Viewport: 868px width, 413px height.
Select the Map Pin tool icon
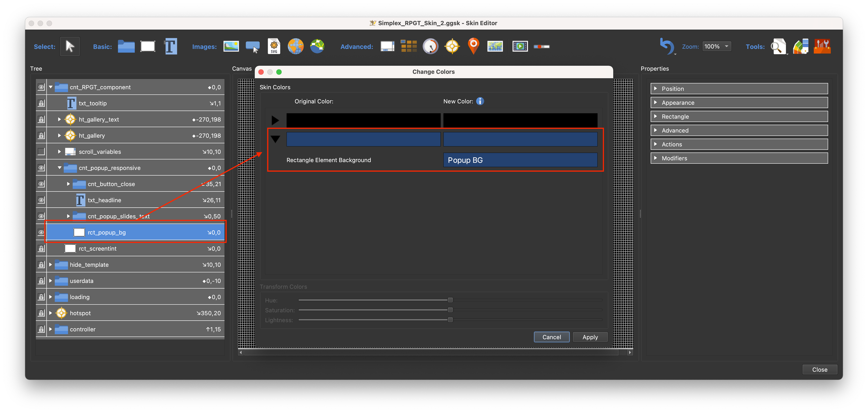tap(473, 46)
